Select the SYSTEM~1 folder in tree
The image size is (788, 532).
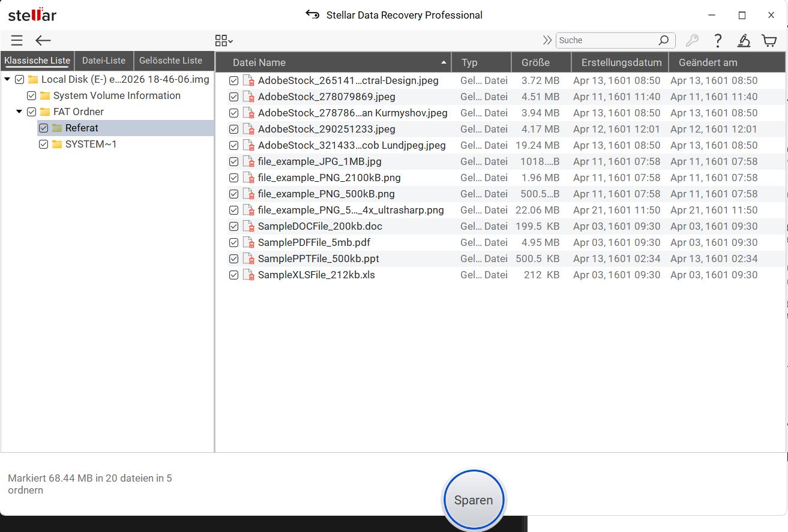click(x=91, y=144)
